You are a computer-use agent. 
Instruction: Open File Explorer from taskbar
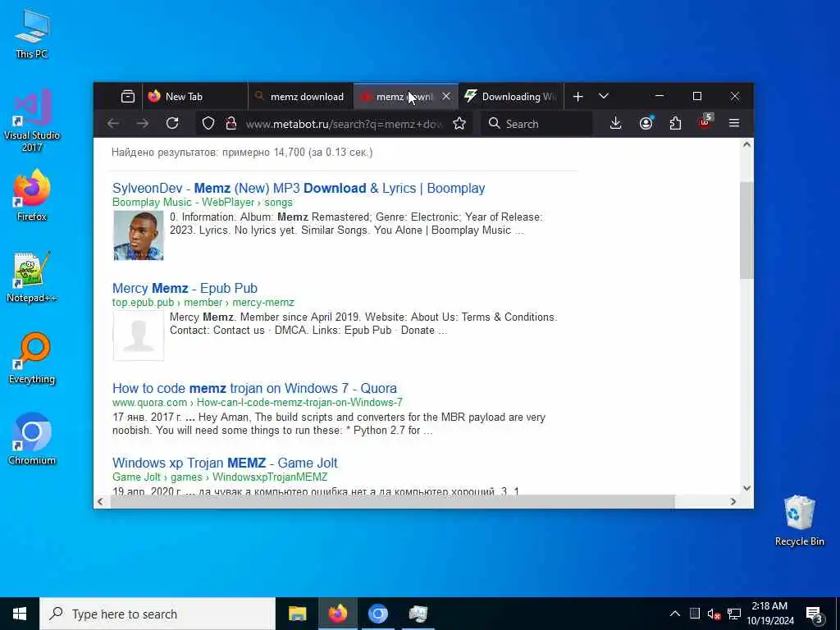(x=297, y=614)
